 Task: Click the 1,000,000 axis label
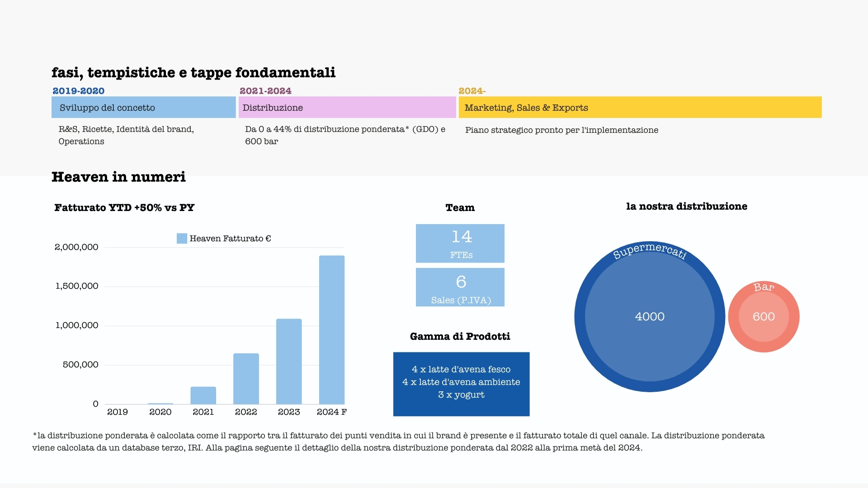click(77, 325)
